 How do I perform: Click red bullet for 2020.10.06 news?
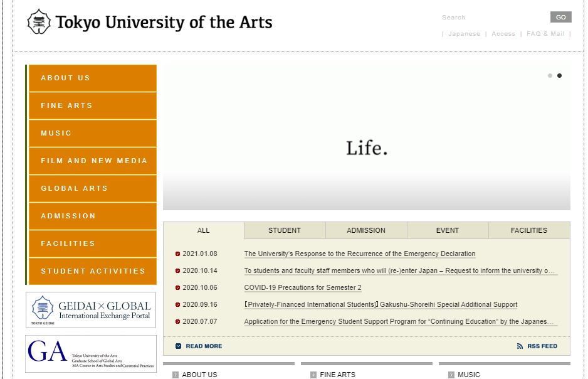pos(178,287)
